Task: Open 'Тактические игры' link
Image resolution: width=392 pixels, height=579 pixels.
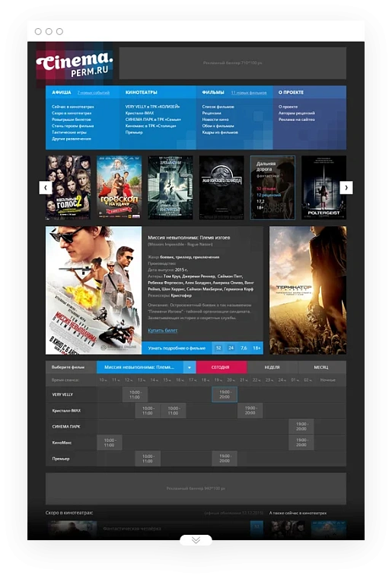Action: [x=69, y=133]
